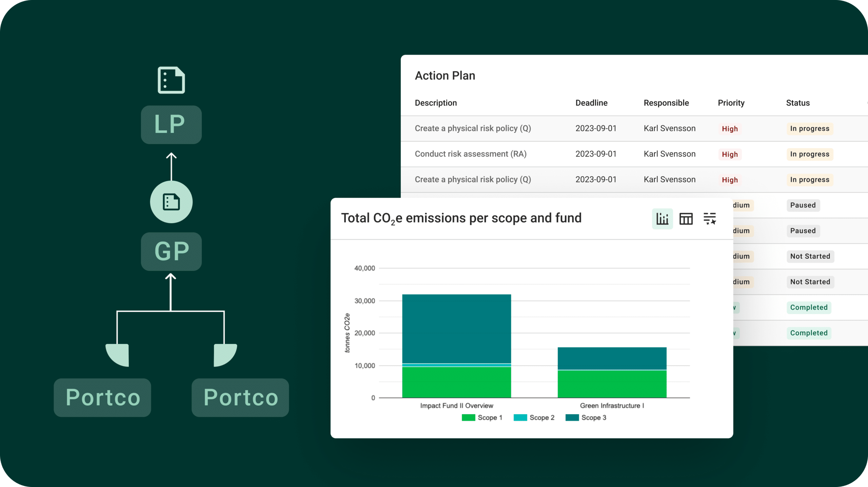Click the pie-slice icon above the left Portco

point(117,354)
